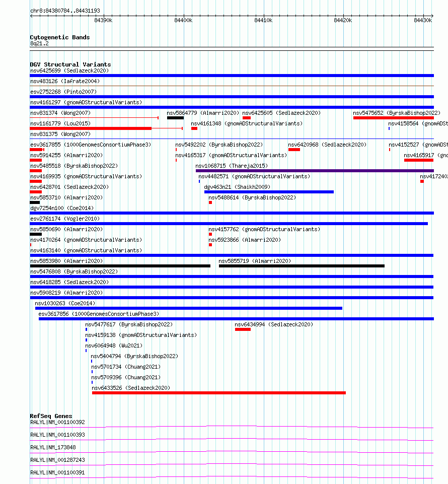Click nsv5914255 (Almarri2020) label

coord(66,155)
